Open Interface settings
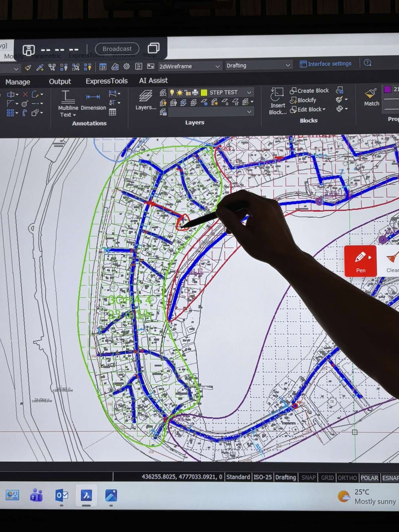This screenshot has width=399, height=532. coord(326,64)
